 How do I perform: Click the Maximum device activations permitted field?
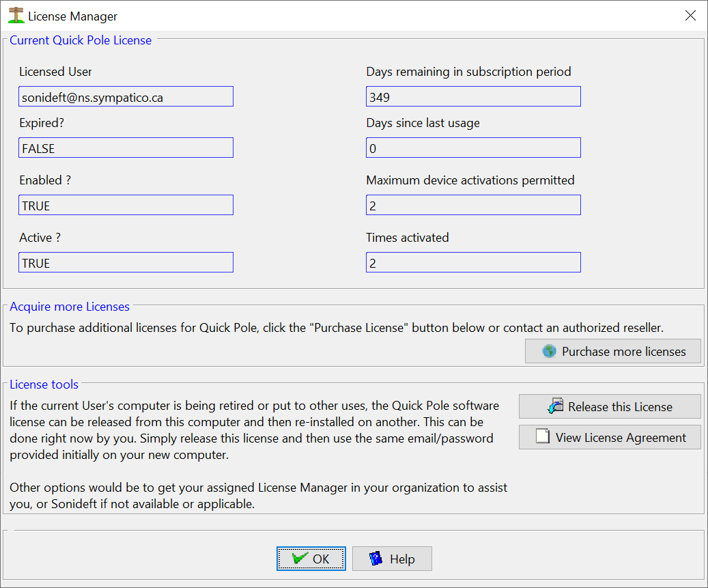pos(473,205)
